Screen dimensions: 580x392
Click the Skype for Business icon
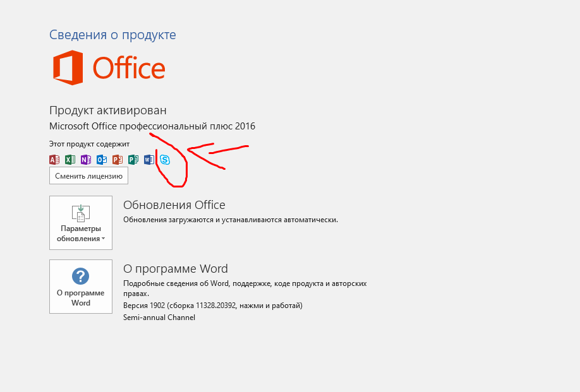tap(165, 160)
